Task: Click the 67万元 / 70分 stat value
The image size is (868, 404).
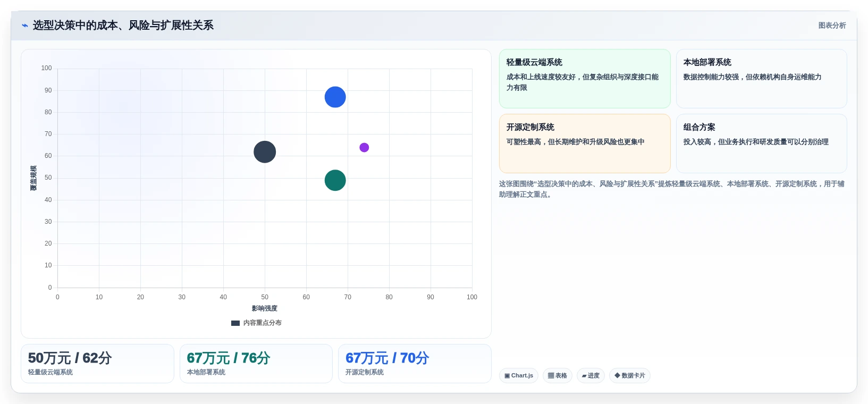Action: tap(387, 358)
